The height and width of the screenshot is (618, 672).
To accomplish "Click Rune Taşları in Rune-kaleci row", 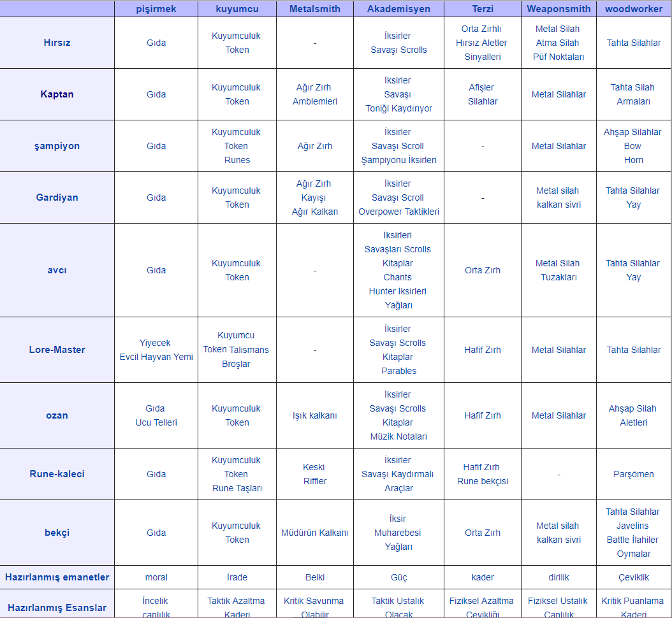I will click(237, 488).
